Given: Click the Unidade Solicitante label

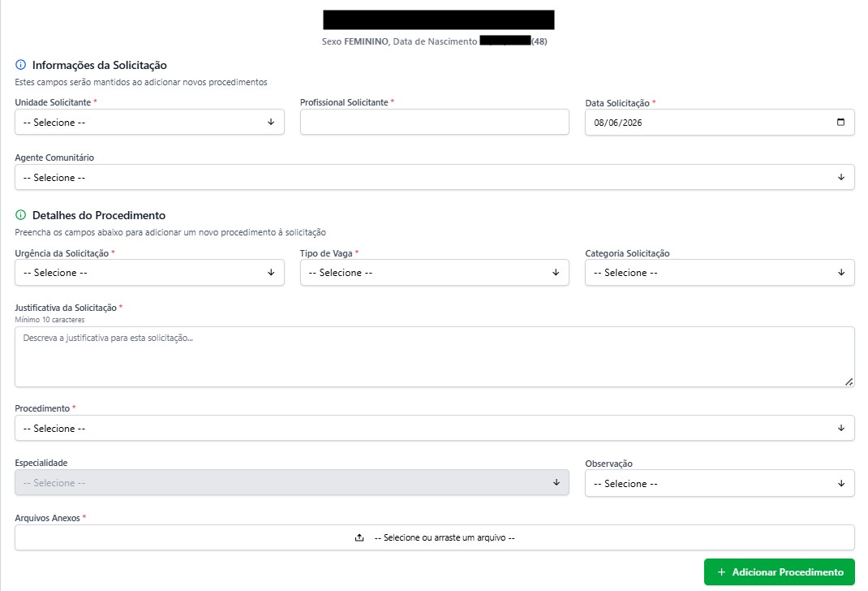Looking at the screenshot, I should (x=53, y=102).
